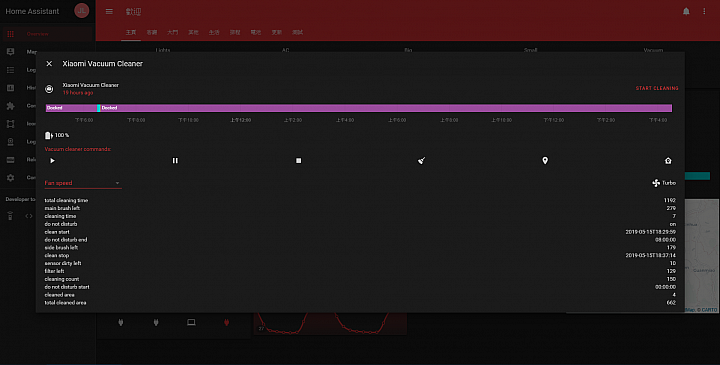Click the 歡迎 page title
Screen dimensions: 720x365
[134, 12]
